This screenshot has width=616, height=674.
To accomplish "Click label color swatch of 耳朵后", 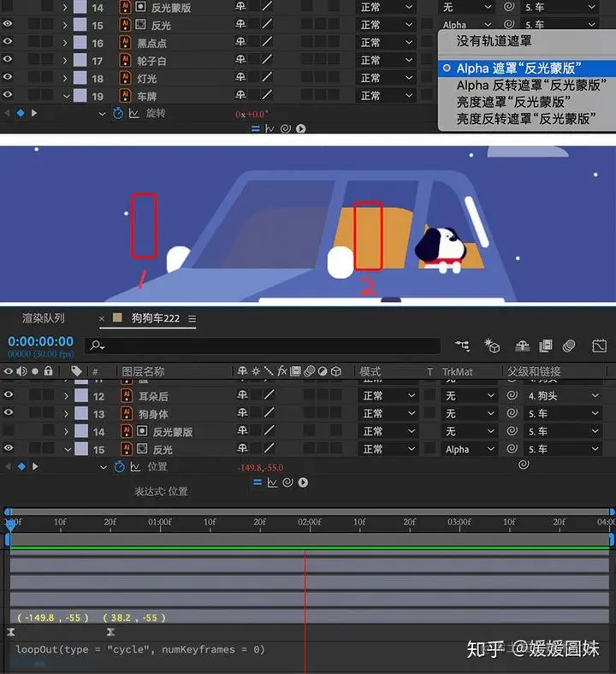I will point(80,395).
